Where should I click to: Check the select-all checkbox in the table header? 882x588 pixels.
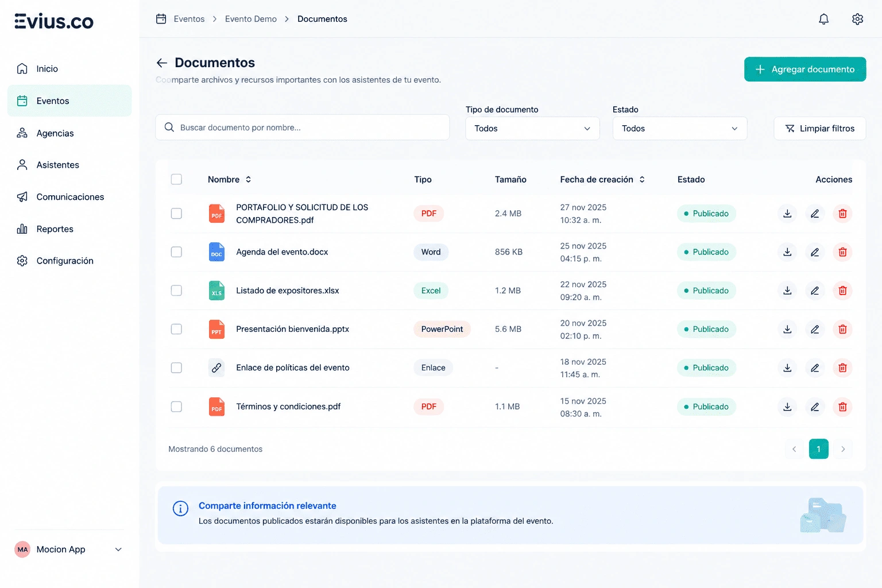(x=176, y=179)
